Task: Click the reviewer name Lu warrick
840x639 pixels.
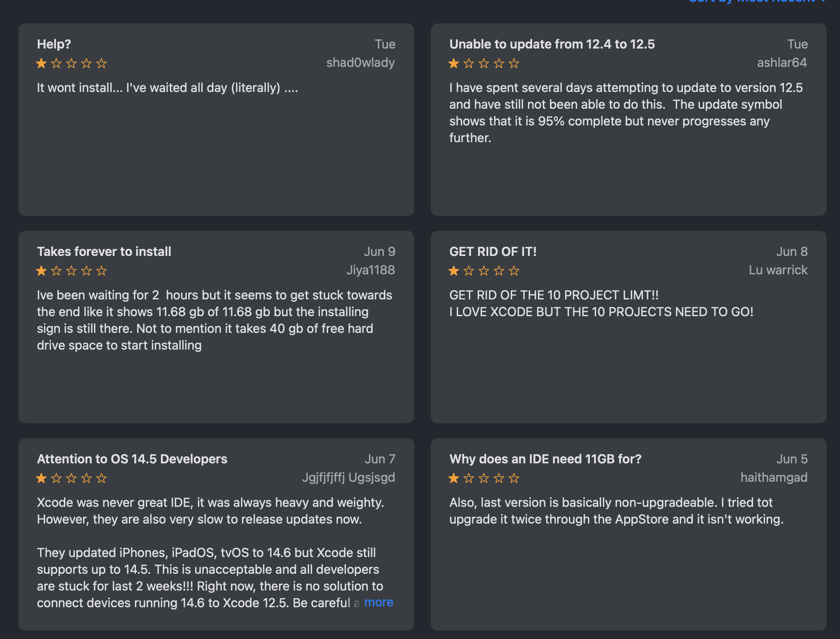Action: [778, 270]
